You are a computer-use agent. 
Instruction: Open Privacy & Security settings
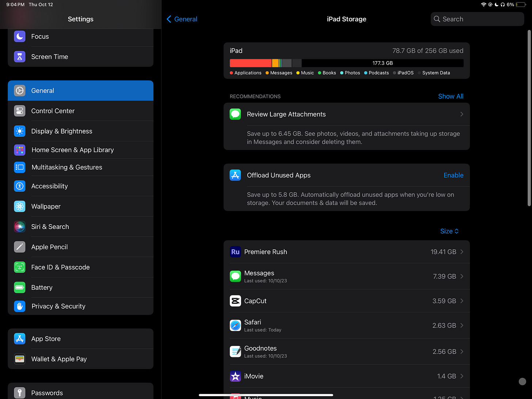[x=80, y=306]
